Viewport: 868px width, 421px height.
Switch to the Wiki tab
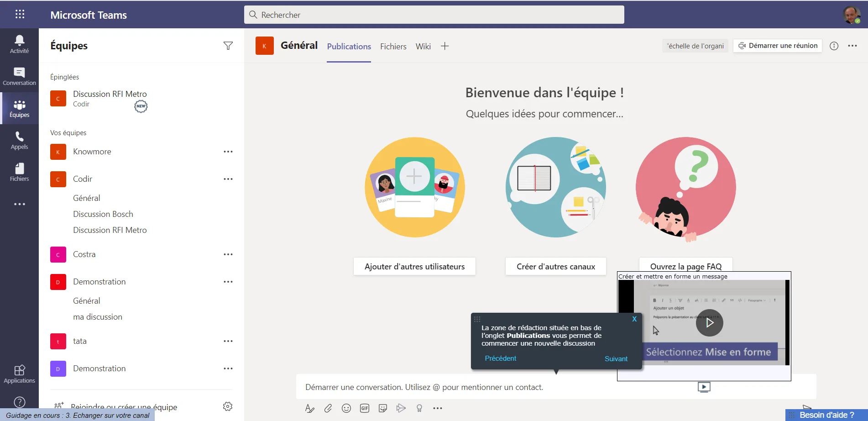pyautogui.click(x=423, y=46)
